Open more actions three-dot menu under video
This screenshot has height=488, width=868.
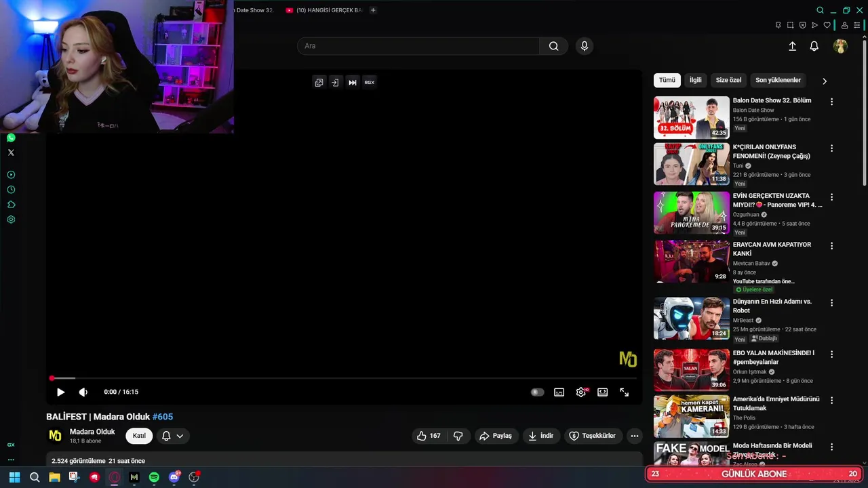[x=635, y=436]
